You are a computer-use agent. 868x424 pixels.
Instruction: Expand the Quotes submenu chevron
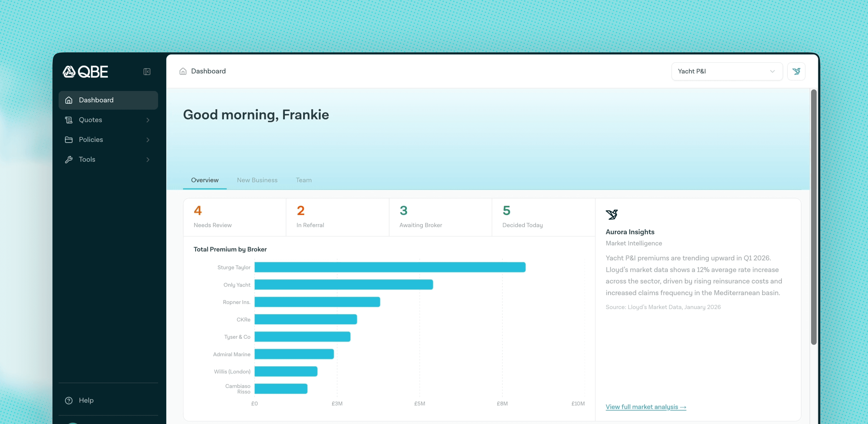tap(148, 120)
